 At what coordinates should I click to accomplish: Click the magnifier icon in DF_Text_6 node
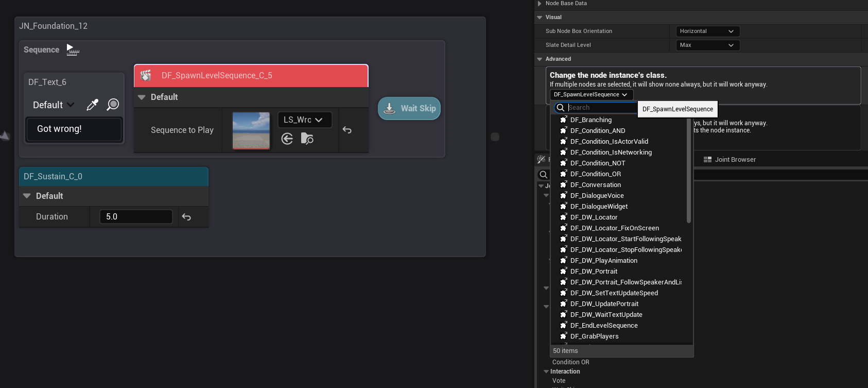tap(113, 105)
